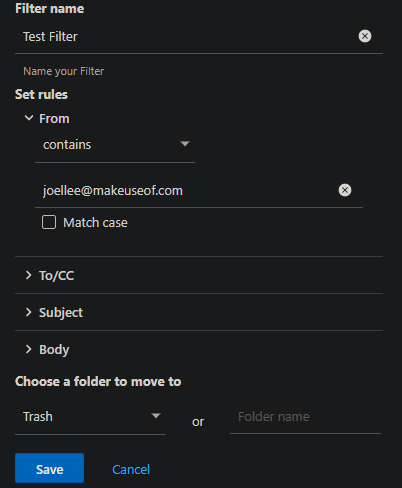
Task: Expand the To/CC chevron icon
Action: pyautogui.click(x=29, y=275)
